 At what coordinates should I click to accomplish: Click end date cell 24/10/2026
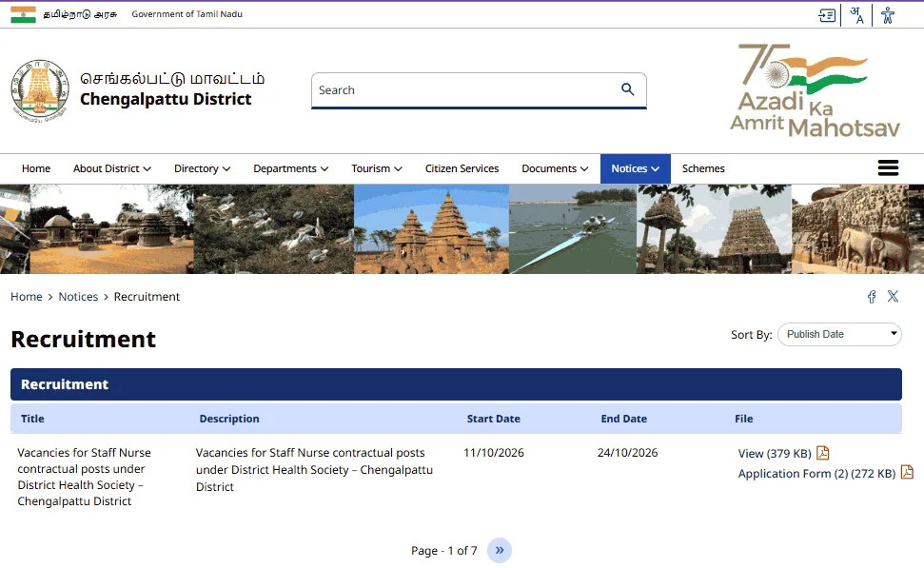pos(627,453)
